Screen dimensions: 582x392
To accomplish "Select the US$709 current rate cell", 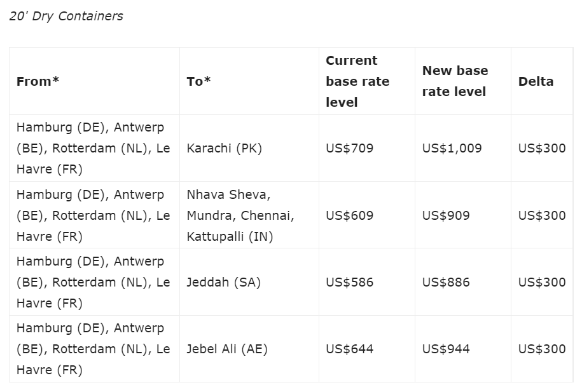I will pos(349,149).
